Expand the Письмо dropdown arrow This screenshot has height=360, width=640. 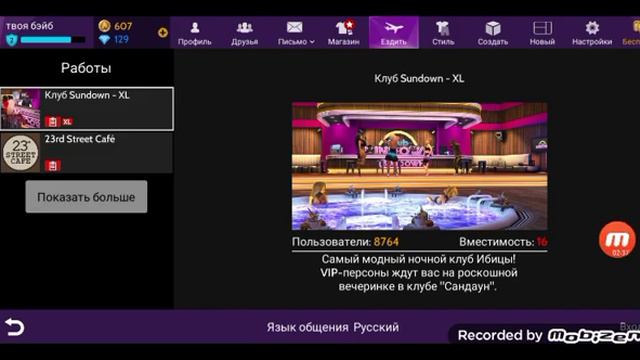pyautogui.click(x=312, y=42)
